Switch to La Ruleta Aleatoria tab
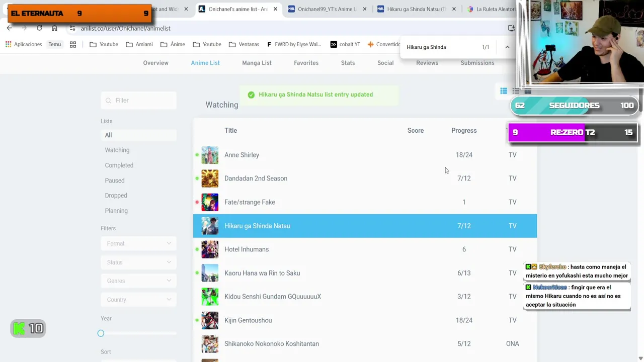The height and width of the screenshot is (362, 644). point(491,9)
